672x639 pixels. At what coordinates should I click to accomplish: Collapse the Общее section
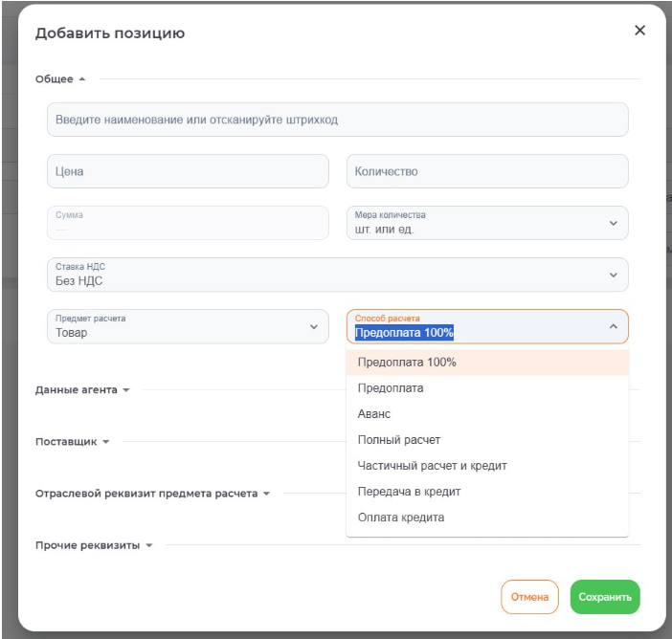tap(60, 79)
